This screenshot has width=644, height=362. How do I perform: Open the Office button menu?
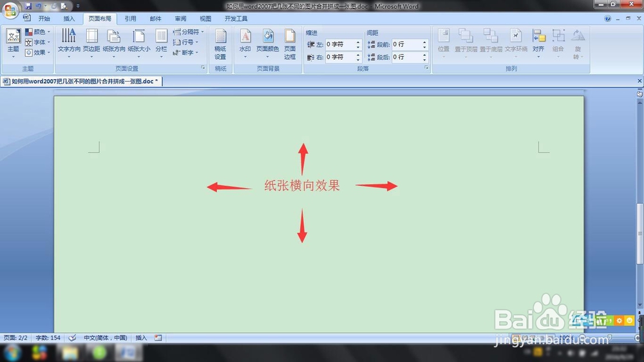(10, 10)
